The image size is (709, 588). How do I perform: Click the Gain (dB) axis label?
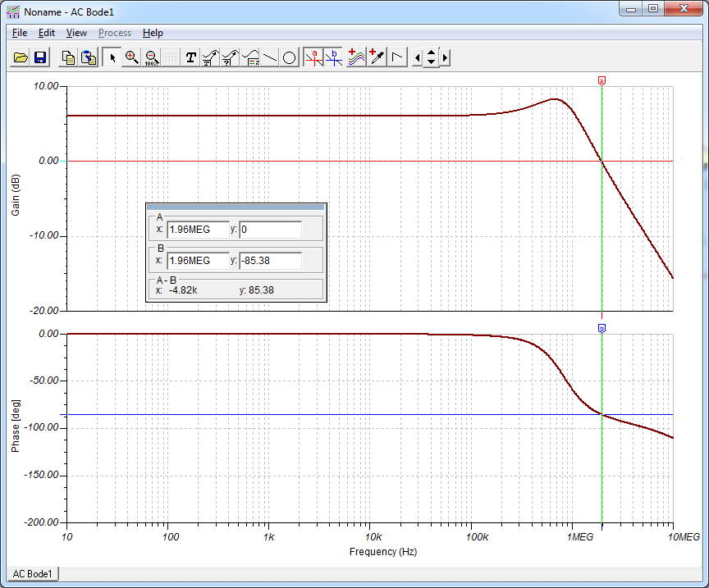(16, 195)
